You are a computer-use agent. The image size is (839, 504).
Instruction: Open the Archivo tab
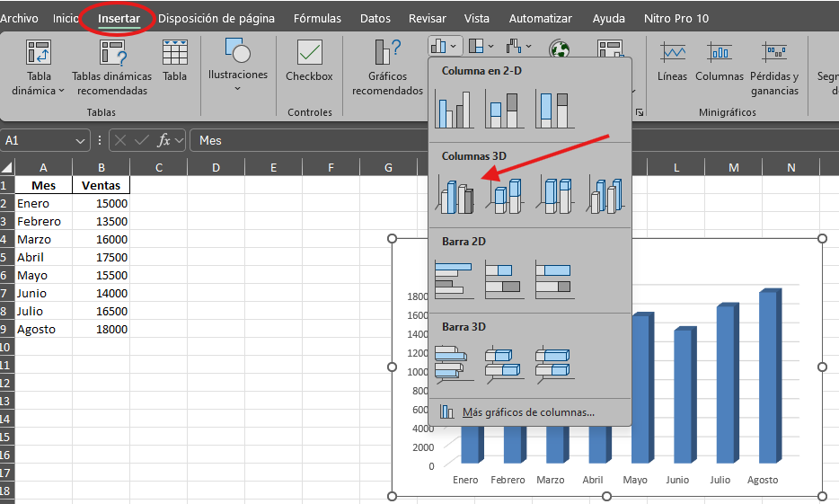coord(19,18)
